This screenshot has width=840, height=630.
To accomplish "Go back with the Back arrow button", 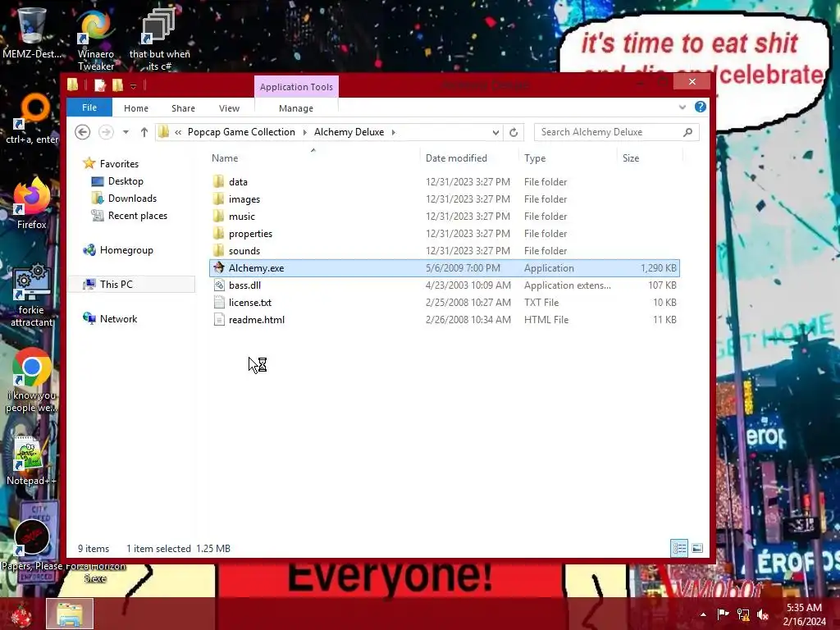I will click(x=82, y=132).
